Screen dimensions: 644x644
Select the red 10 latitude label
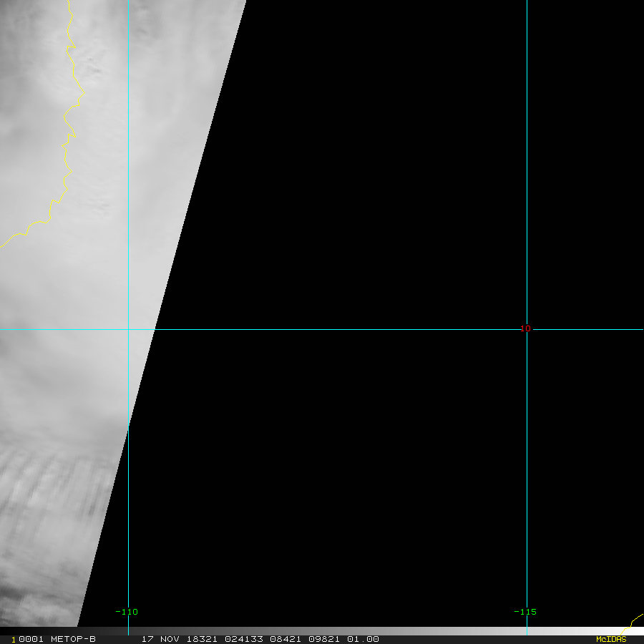pos(525,328)
